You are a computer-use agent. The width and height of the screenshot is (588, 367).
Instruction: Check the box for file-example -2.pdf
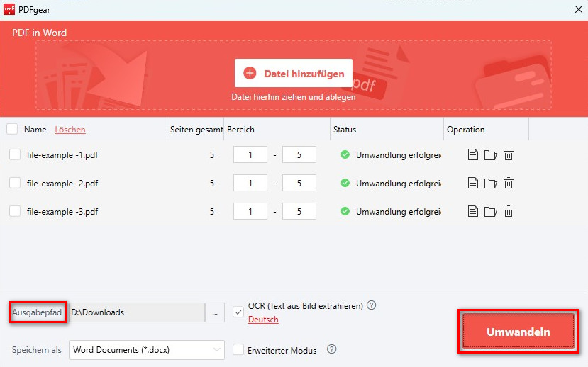(x=15, y=183)
